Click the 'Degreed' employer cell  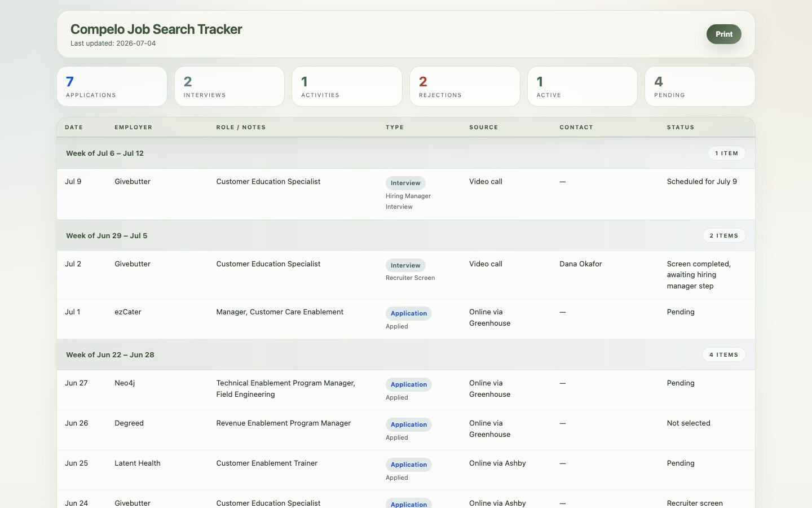click(x=129, y=423)
